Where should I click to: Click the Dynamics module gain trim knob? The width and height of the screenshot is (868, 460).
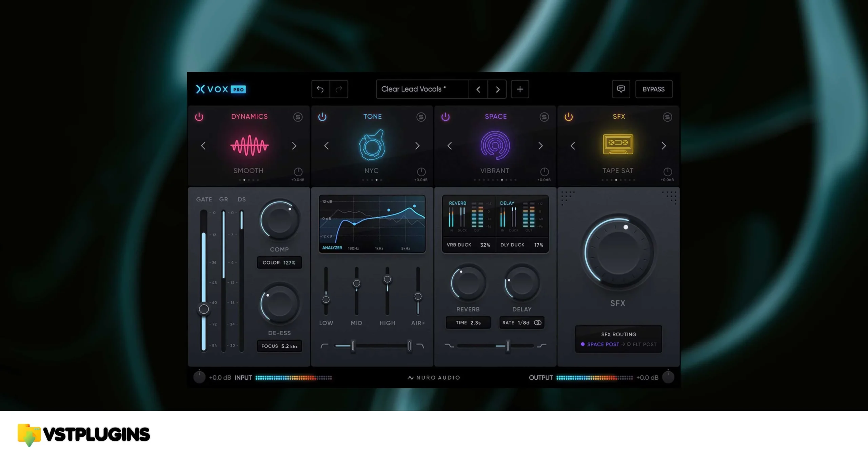(x=298, y=171)
